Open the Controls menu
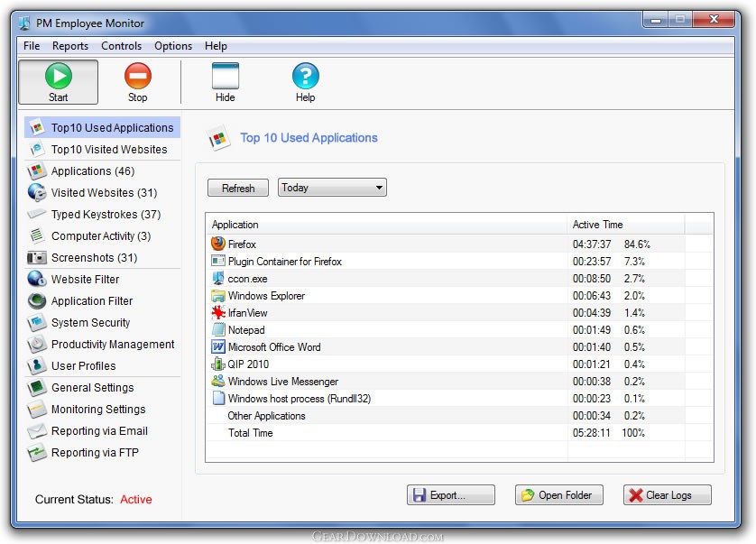The width and height of the screenshot is (756, 544). (122, 46)
